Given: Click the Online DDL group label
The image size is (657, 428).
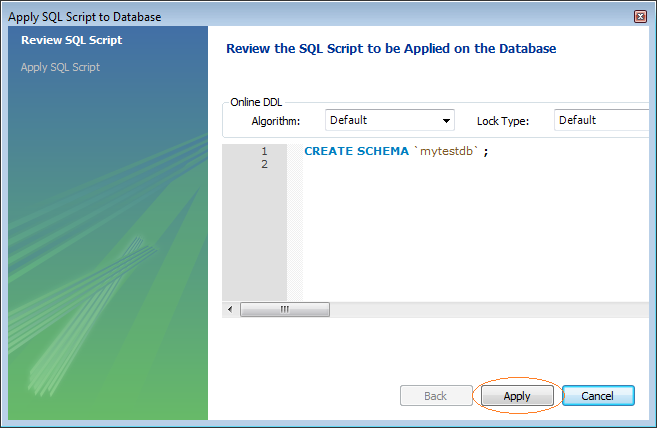Looking at the screenshot, I should tap(256, 102).
